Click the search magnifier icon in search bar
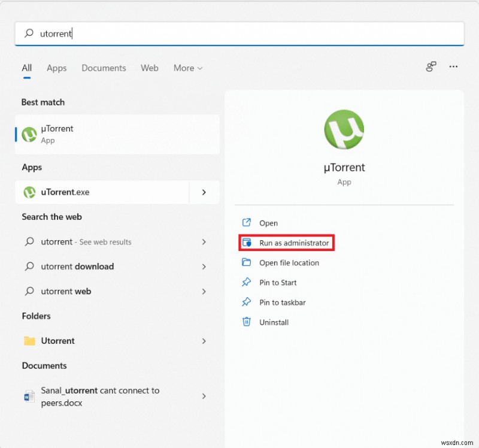Screen dimensions: 479x448 28,34
